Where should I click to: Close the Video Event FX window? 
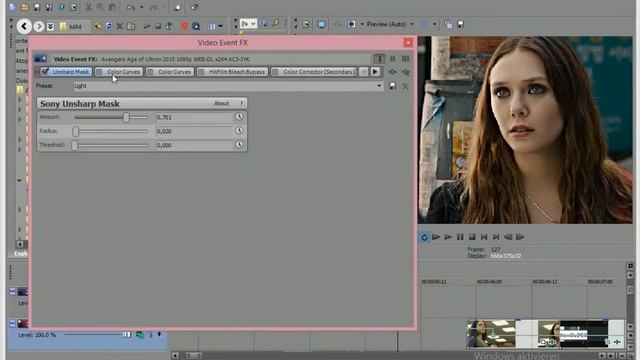coord(408,43)
